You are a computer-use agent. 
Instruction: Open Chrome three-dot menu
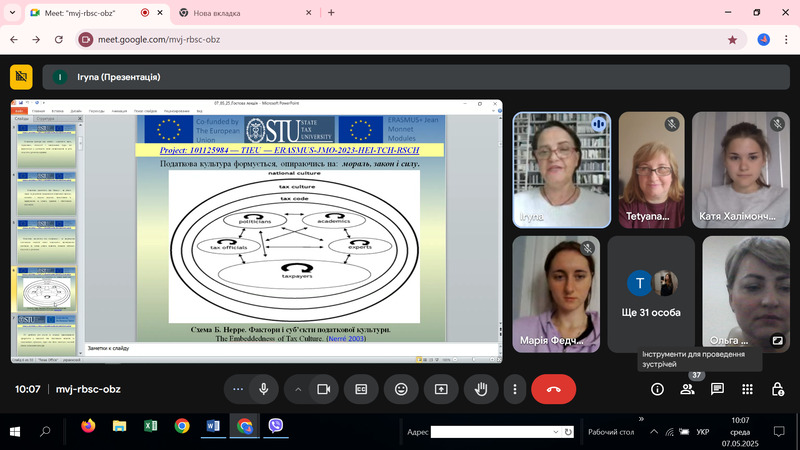(x=786, y=39)
